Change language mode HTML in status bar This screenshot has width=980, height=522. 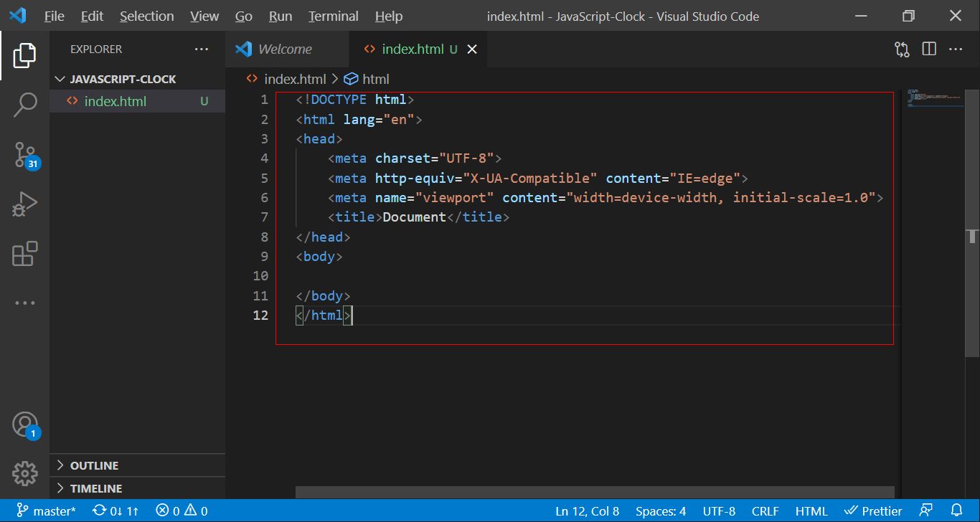tap(811, 511)
